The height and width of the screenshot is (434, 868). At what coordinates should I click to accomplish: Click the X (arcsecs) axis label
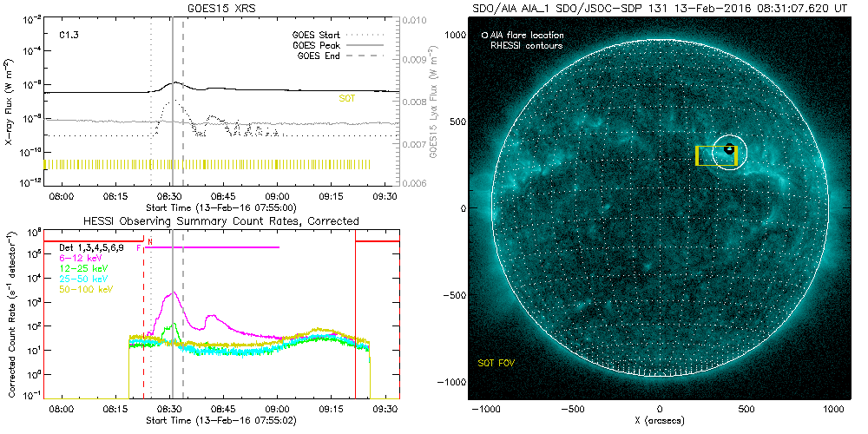tap(660, 421)
